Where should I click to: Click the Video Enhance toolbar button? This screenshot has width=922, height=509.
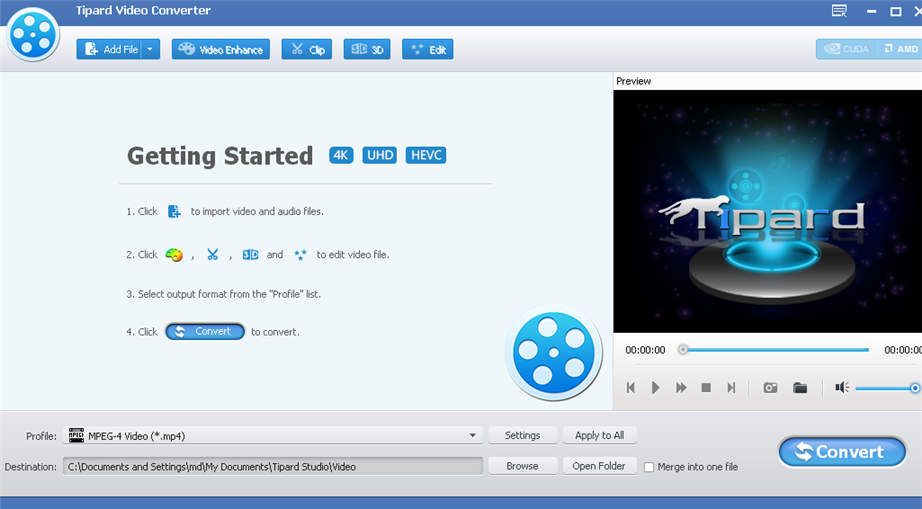220,49
